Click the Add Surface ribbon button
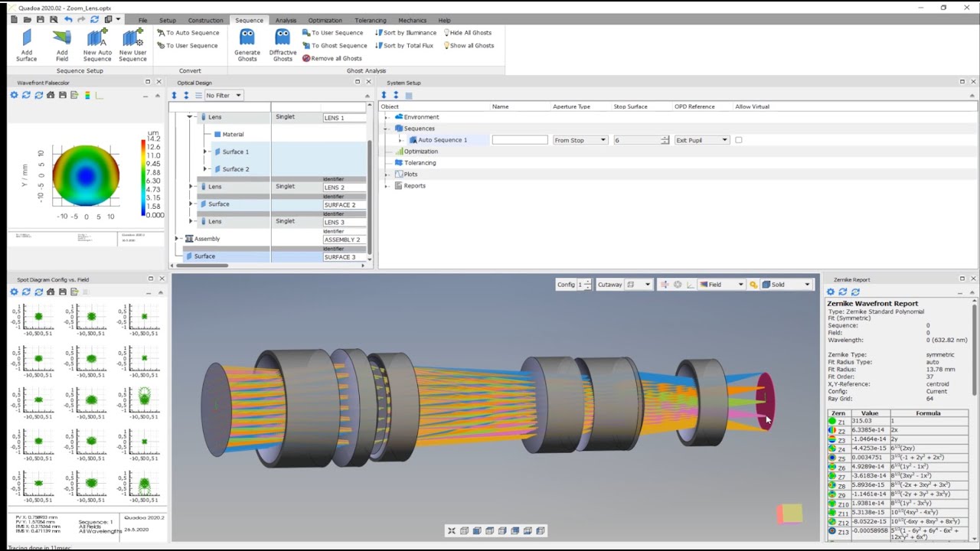Screen dimensions: 980x551 [26, 45]
